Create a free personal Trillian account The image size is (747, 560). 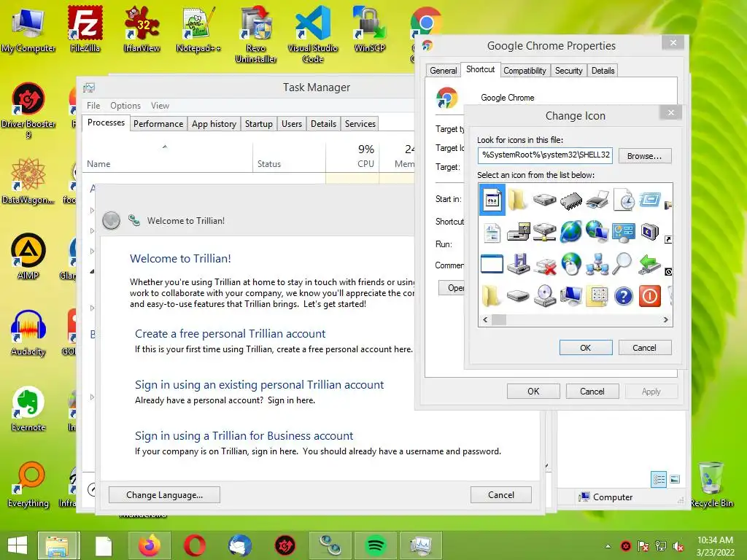[230, 333]
